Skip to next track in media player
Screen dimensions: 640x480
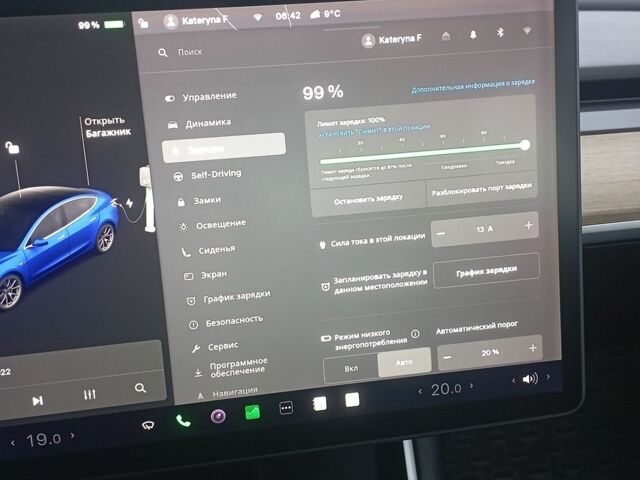click(38, 401)
